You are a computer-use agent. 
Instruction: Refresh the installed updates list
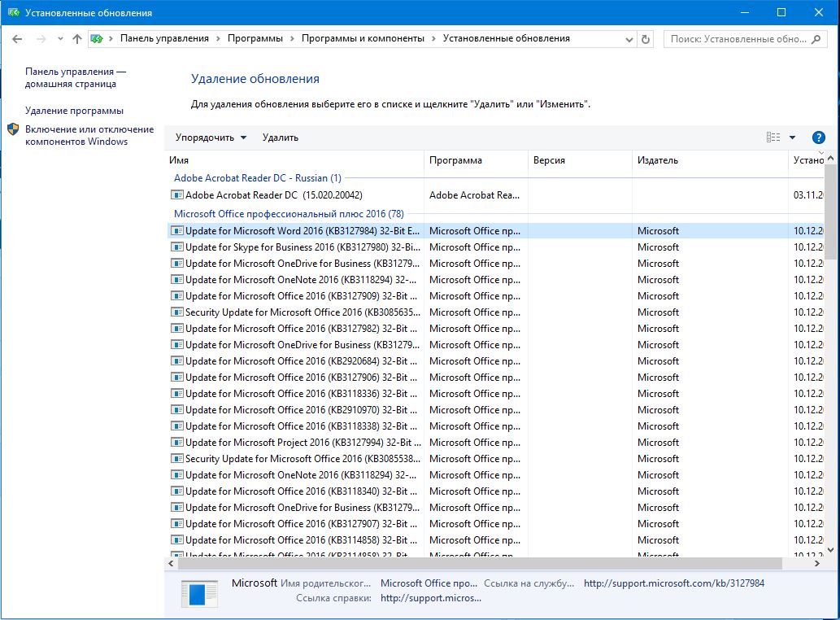click(x=646, y=38)
